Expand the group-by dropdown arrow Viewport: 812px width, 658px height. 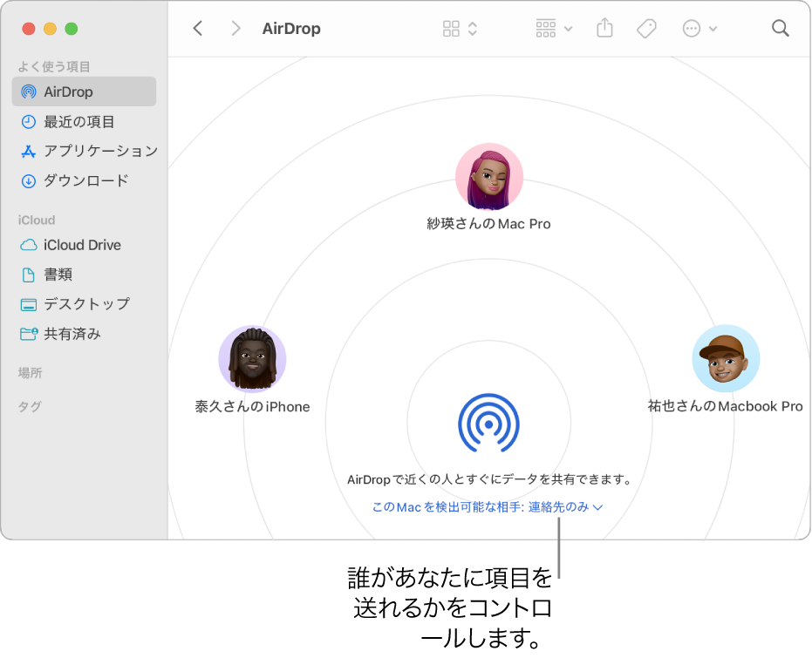568,29
